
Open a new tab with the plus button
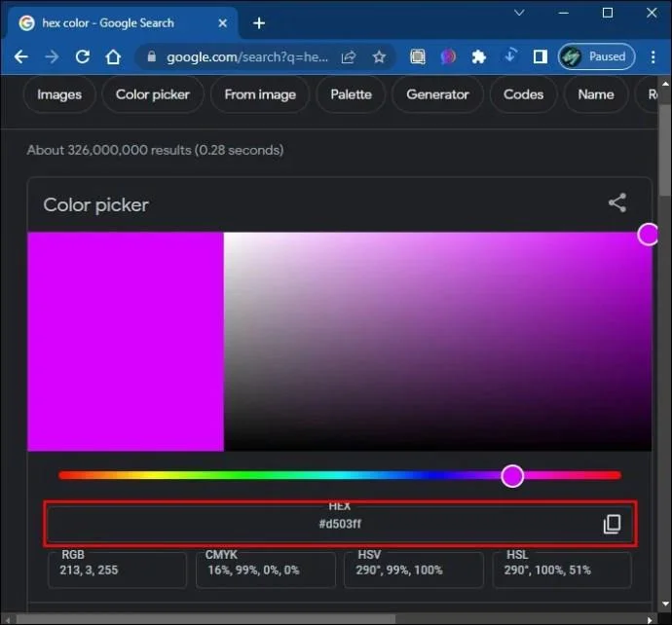pyautogui.click(x=258, y=22)
